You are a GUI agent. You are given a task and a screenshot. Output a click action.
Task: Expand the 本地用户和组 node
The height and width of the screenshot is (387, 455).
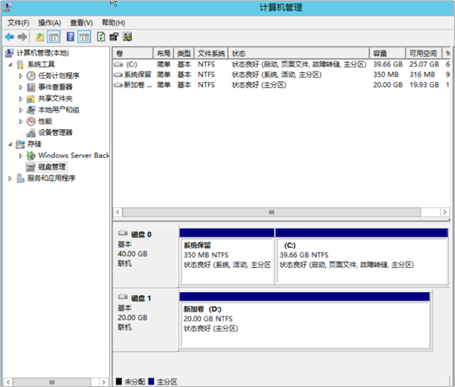click(20, 110)
